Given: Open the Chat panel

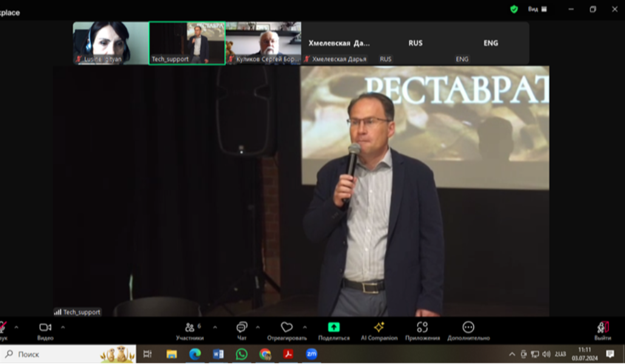Looking at the screenshot, I should (242, 328).
